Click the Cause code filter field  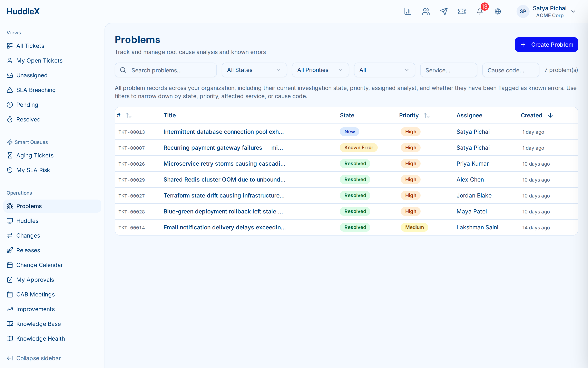tap(510, 70)
